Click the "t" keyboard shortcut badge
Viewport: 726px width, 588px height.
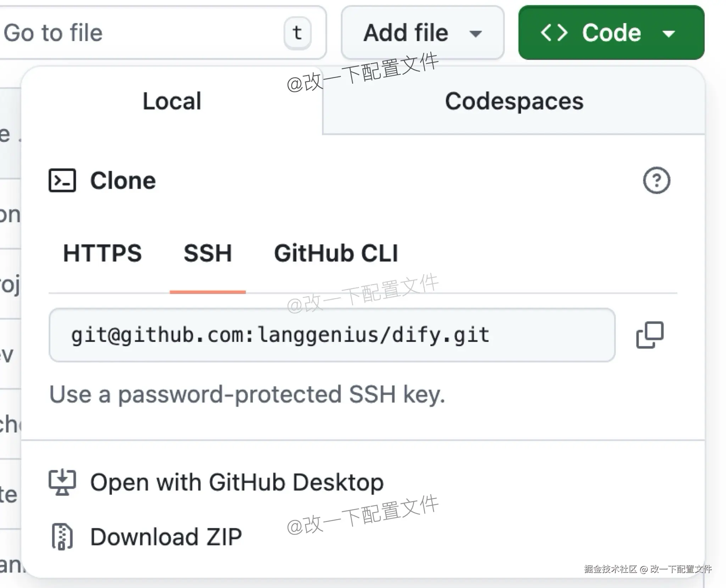point(297,33)
